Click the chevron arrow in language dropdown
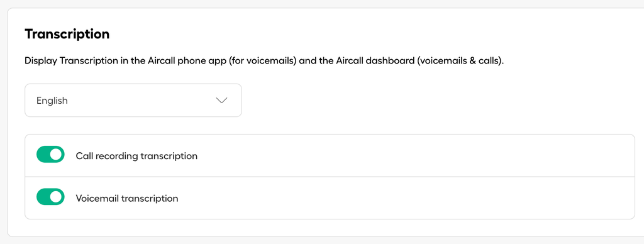Viewport: 644px width, 244px height. [x=221, y=101]
